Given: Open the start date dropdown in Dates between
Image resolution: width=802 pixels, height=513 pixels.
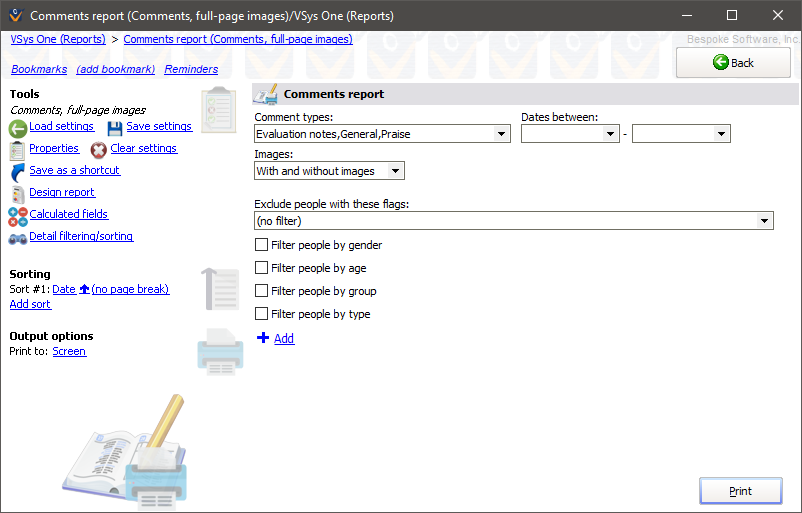Looking at the screenshot, I should click(x=610, y=134).
